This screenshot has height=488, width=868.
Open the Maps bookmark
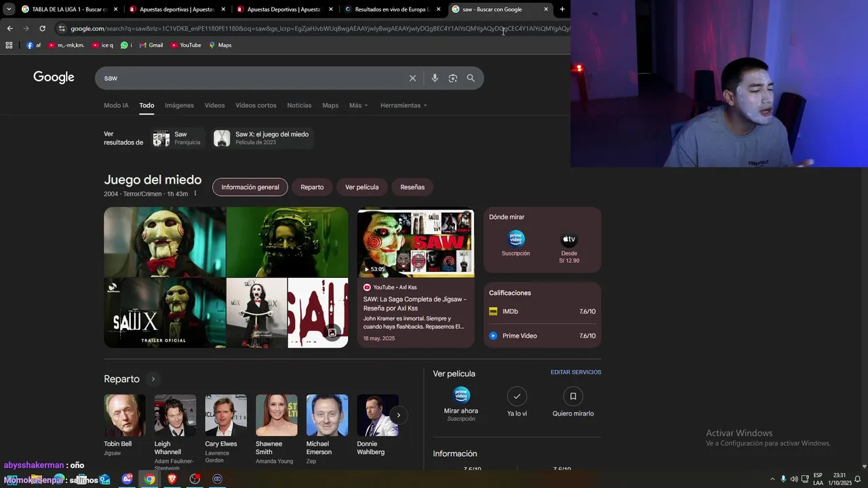[x=220, y=45]
